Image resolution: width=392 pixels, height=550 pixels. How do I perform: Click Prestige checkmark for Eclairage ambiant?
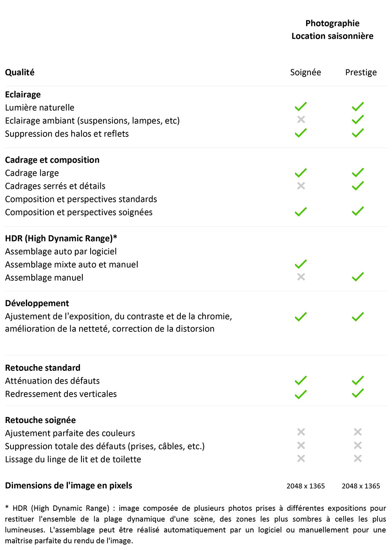[358, 120]
